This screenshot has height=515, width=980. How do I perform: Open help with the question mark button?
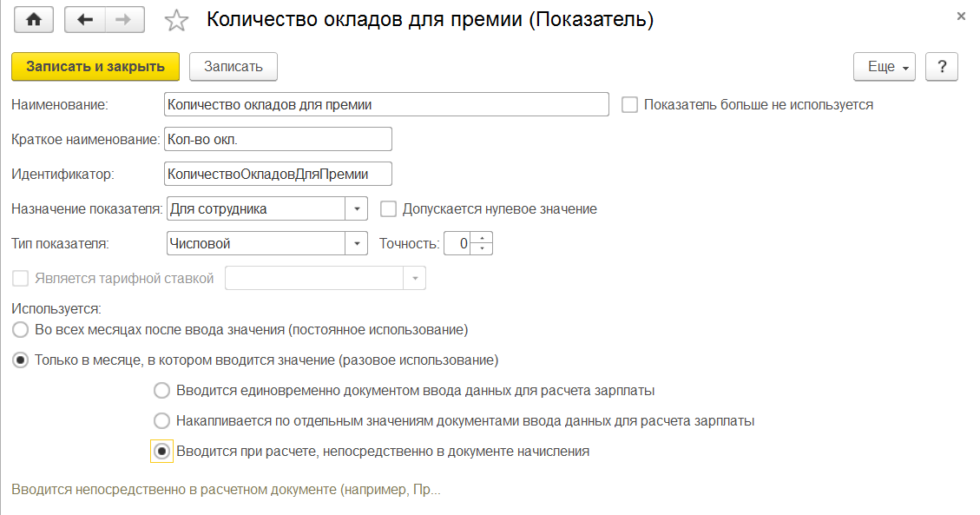click(941, 67)
